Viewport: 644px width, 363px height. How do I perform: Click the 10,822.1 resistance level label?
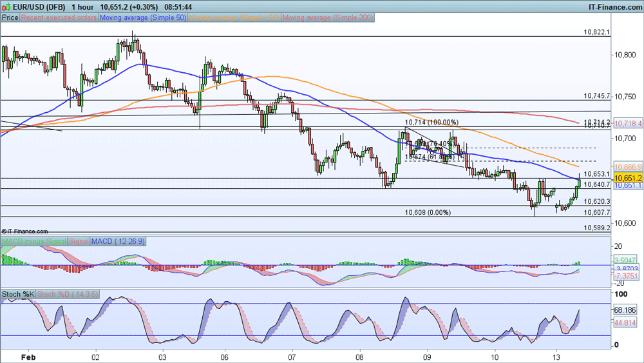tap(597, 32)
